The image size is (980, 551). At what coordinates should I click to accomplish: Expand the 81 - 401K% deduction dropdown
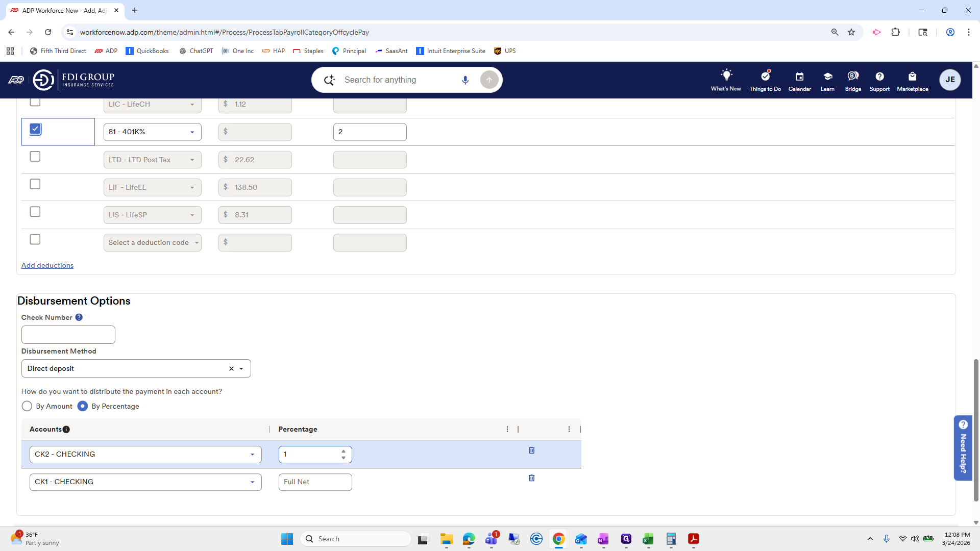pyautogui.click(x=192, y=132)
